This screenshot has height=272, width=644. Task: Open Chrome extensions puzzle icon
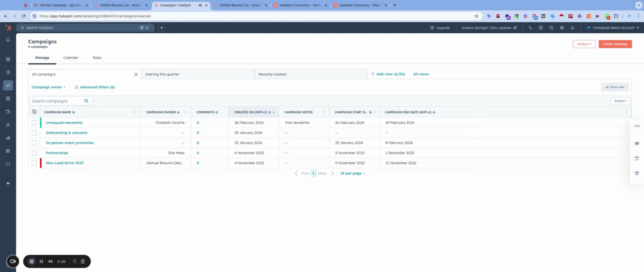616,16
